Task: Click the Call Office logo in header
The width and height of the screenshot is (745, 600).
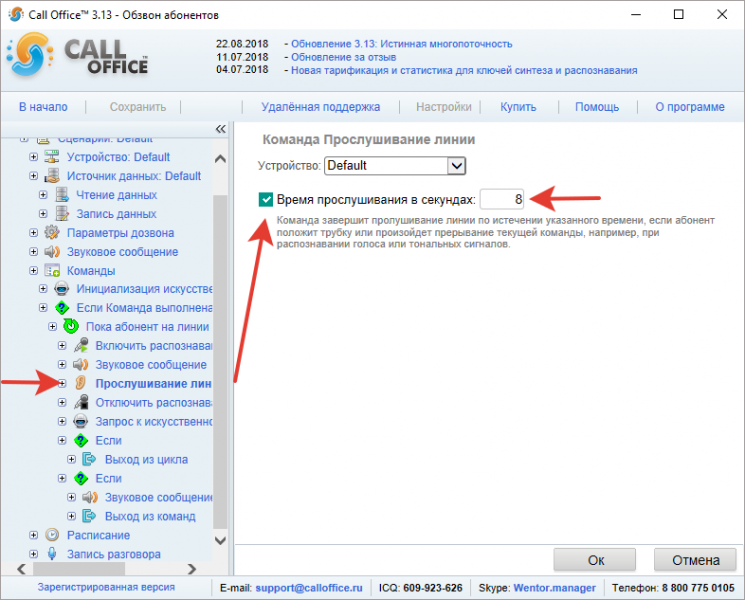Action: tap(77, 56)
